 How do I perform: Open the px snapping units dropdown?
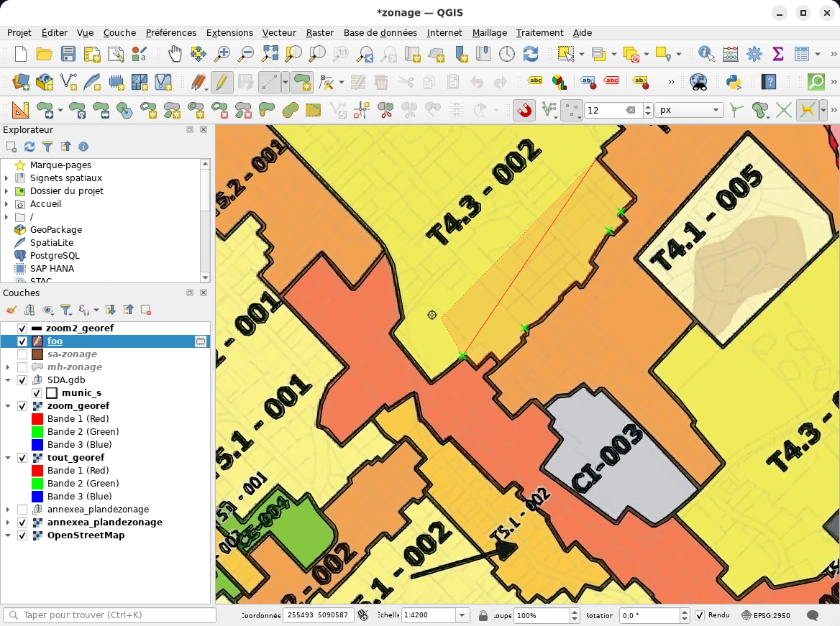[689, 110]
